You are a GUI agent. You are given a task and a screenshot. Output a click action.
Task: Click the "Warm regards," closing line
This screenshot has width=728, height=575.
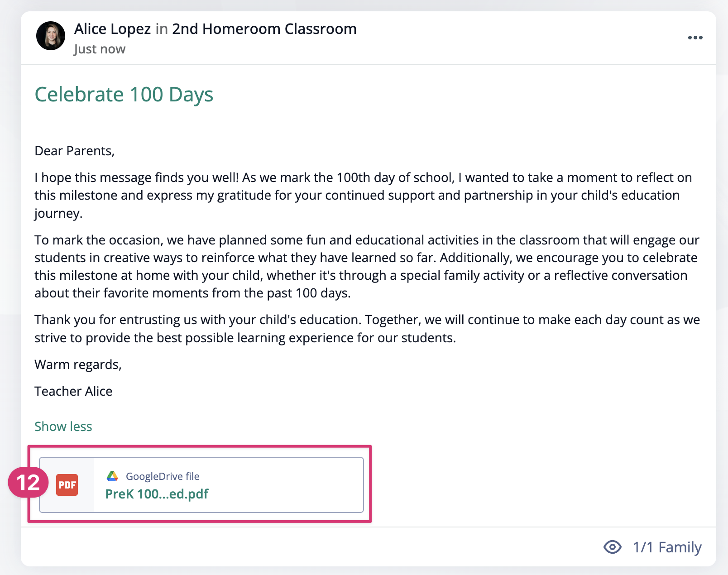click(78, 364)
